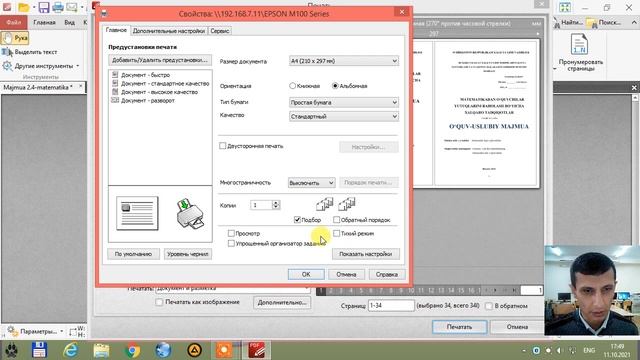Open the blue floppy app on taskbar
Image resolution: width=640 pixels, height=360 pixels.
point(40,350)
